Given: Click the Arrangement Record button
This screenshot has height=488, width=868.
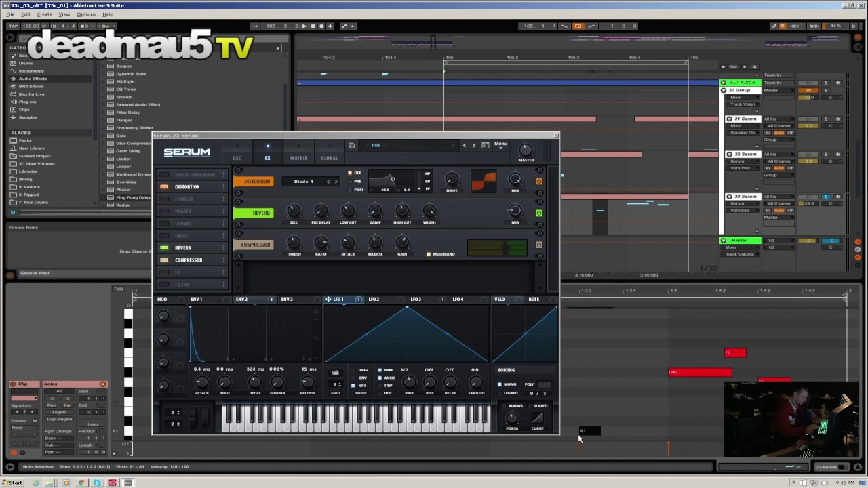Looking at the screenshot, I should click(x=321, y=26).
